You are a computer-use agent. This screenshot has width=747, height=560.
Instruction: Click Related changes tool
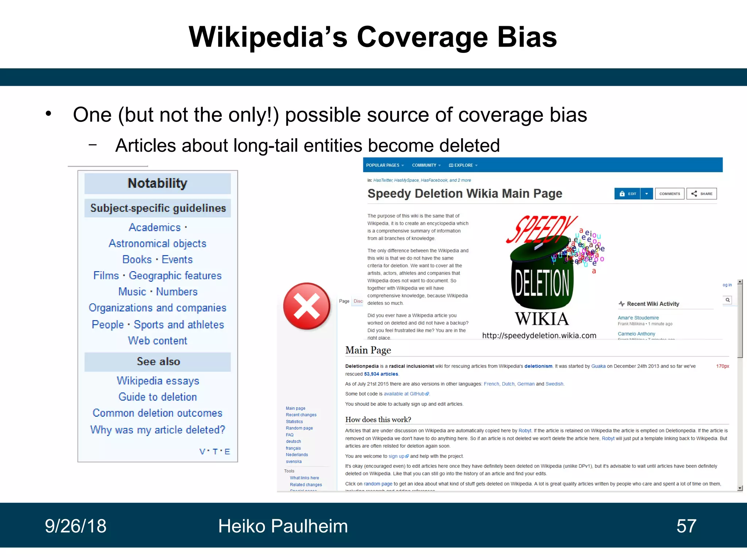[x=306, y=485]
